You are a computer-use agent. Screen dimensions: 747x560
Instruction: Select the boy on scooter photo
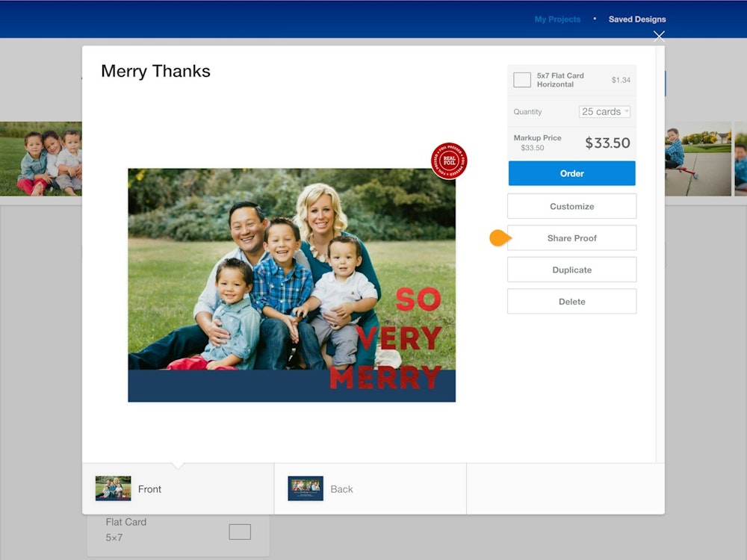pos(698,158)
